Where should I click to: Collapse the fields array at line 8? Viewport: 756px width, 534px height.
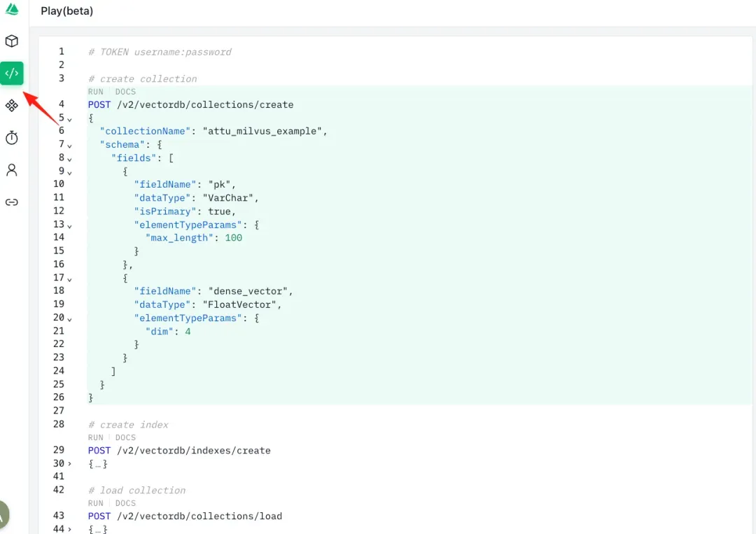point(68,158)
